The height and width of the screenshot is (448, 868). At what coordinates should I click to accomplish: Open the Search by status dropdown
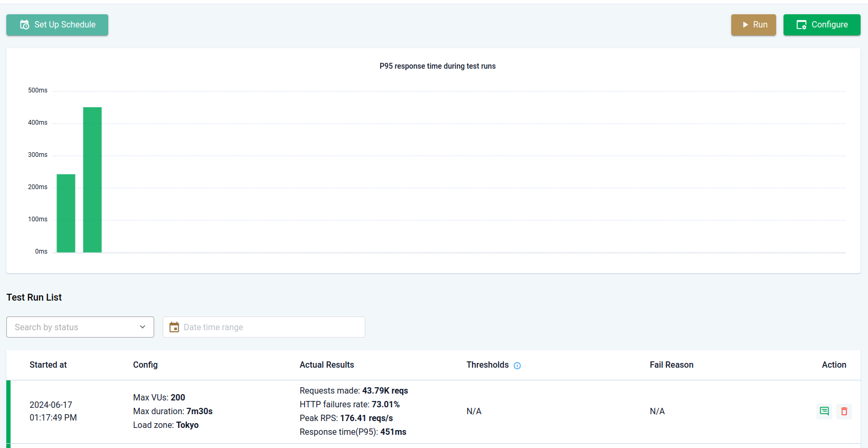80,327
